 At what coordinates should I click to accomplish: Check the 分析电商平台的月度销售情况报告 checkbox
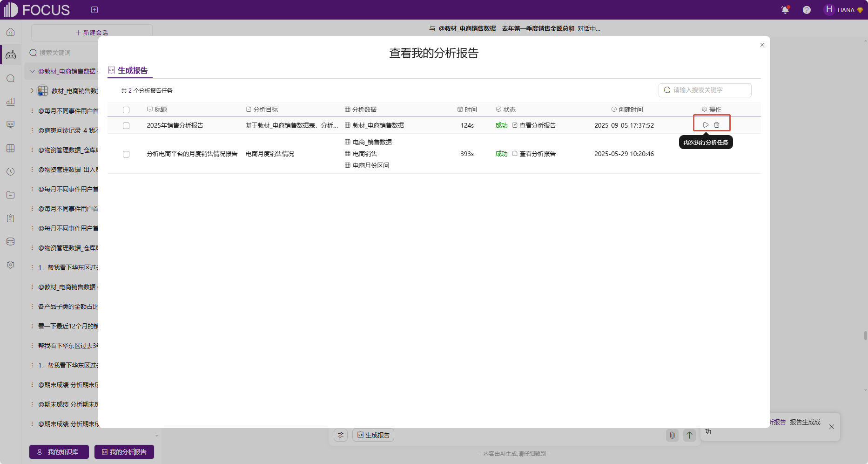click(126, 154)
